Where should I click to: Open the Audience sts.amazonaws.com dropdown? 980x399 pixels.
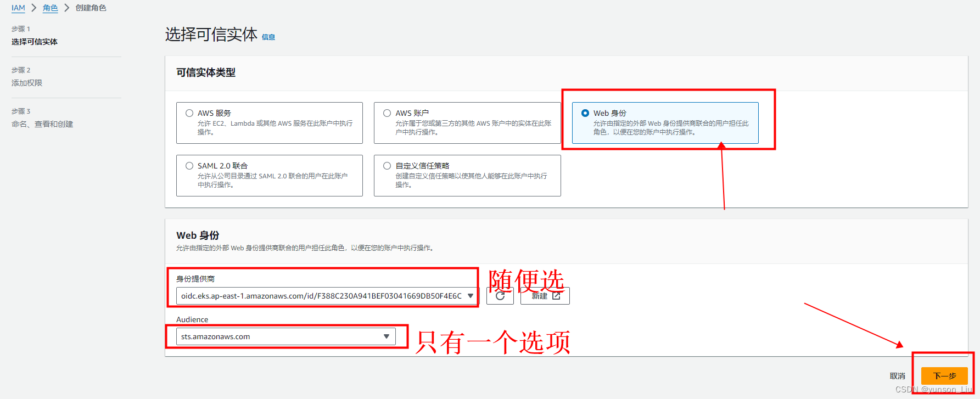point(285,336)
